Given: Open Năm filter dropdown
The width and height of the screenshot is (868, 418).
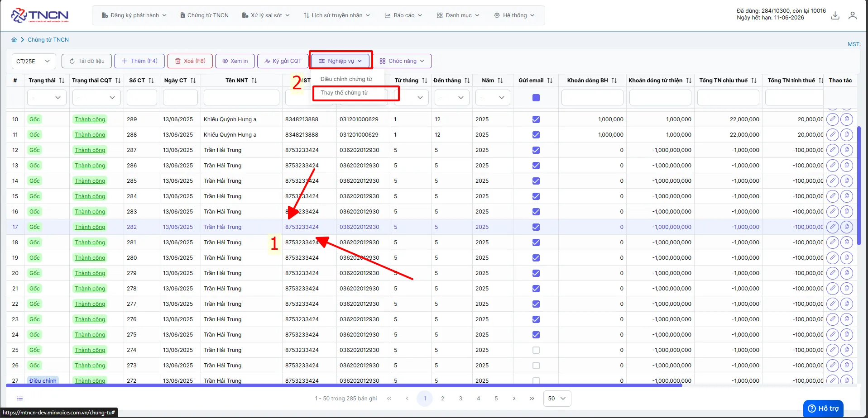Looking at the screenshot, I should pyautogui.click(x=493, y=98).
